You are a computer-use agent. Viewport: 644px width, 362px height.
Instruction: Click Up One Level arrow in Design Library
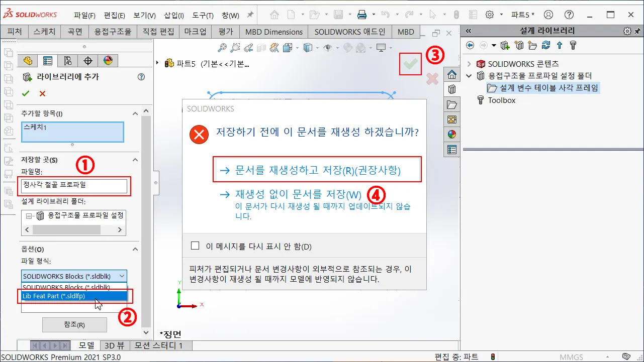[x=559, y=45]
